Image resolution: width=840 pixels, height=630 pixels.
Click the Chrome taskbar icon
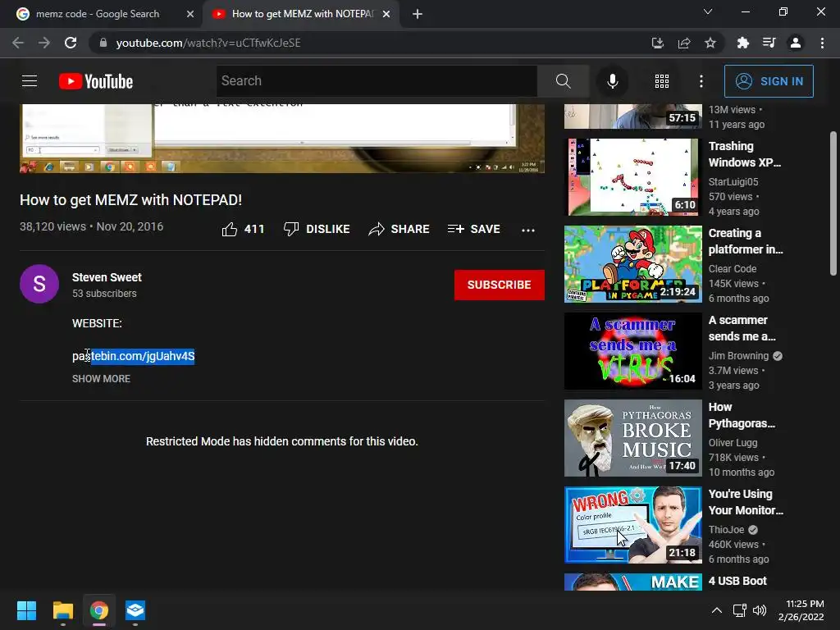tap(99, 610)
